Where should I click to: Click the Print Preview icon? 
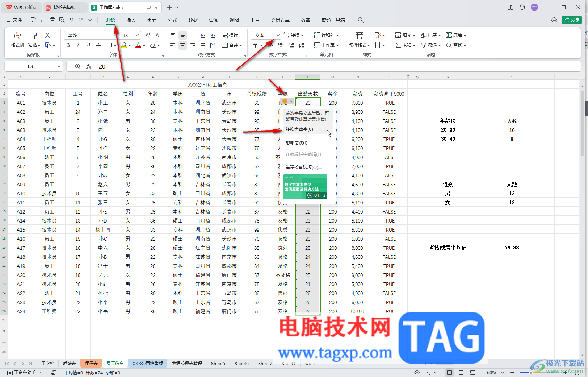click(x=62, y=20)
